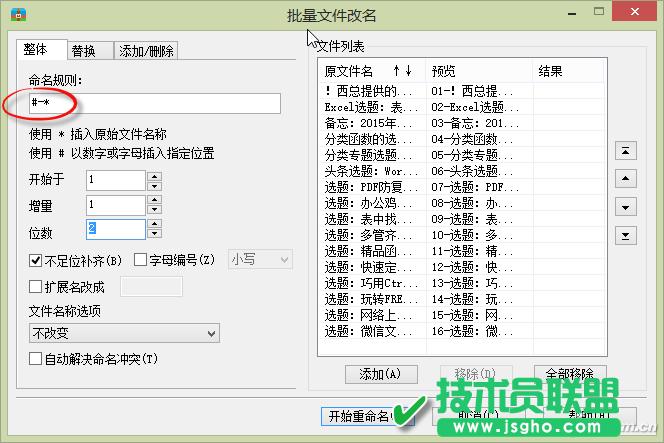Move selected file to top of list
This screenshot has width=664, height=443.
pos(625,151)
